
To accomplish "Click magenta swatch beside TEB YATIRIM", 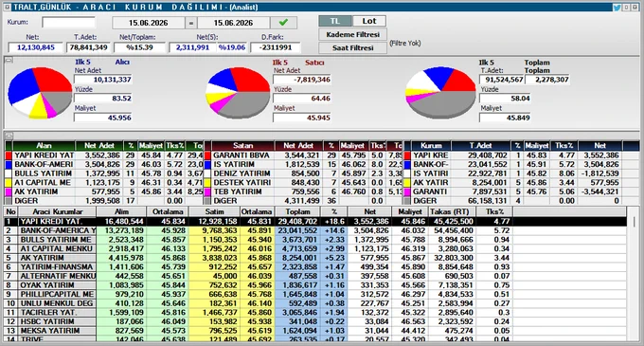I will click(x=207, y=191).
